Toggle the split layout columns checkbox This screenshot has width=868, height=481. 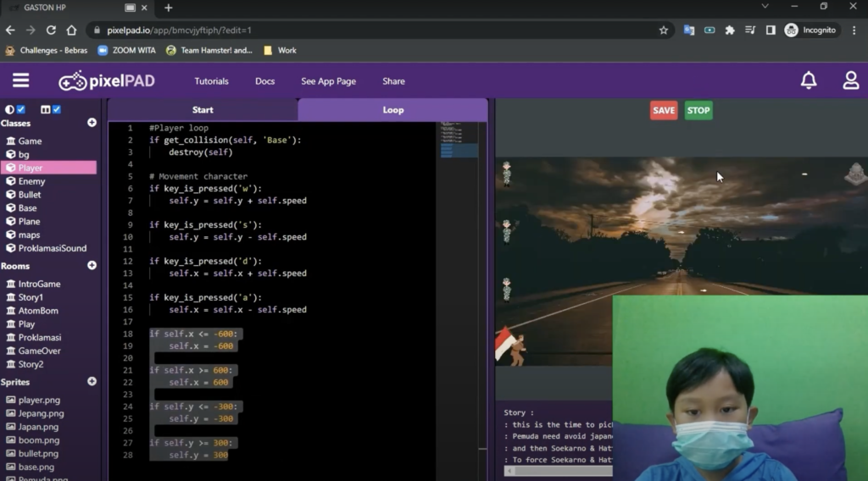click(57, 109)
